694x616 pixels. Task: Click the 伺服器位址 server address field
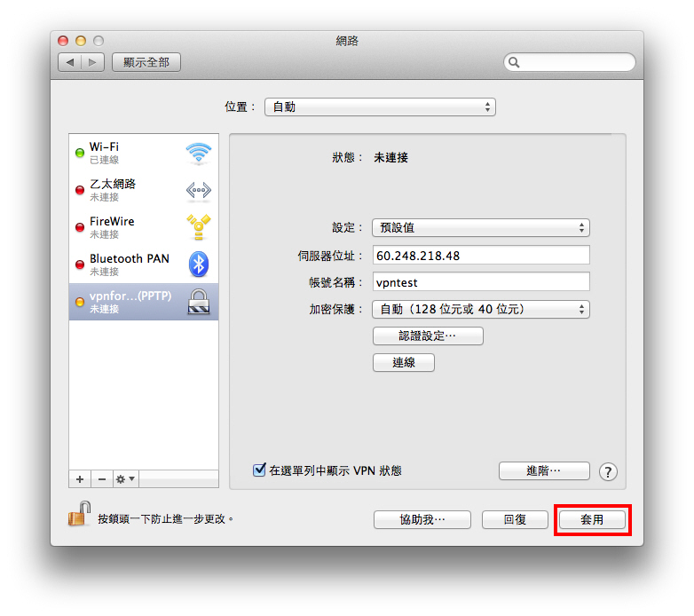pyautogui.click(x=481, y=256)
